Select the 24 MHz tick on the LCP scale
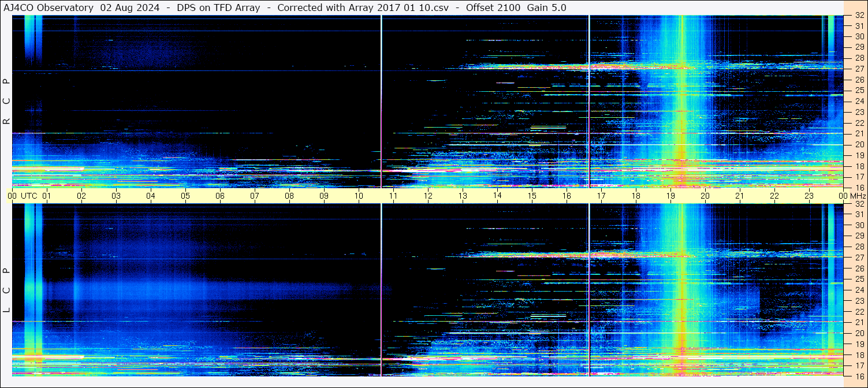 (859, 290)
